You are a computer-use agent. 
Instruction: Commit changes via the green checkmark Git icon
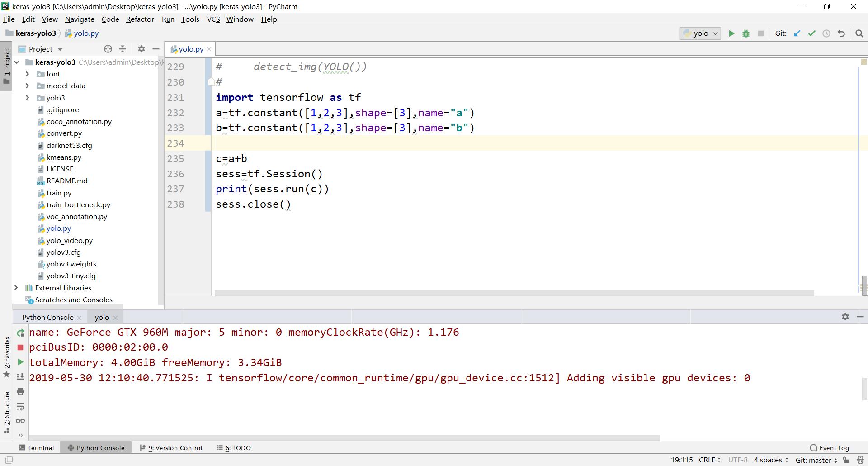(812, 33)
